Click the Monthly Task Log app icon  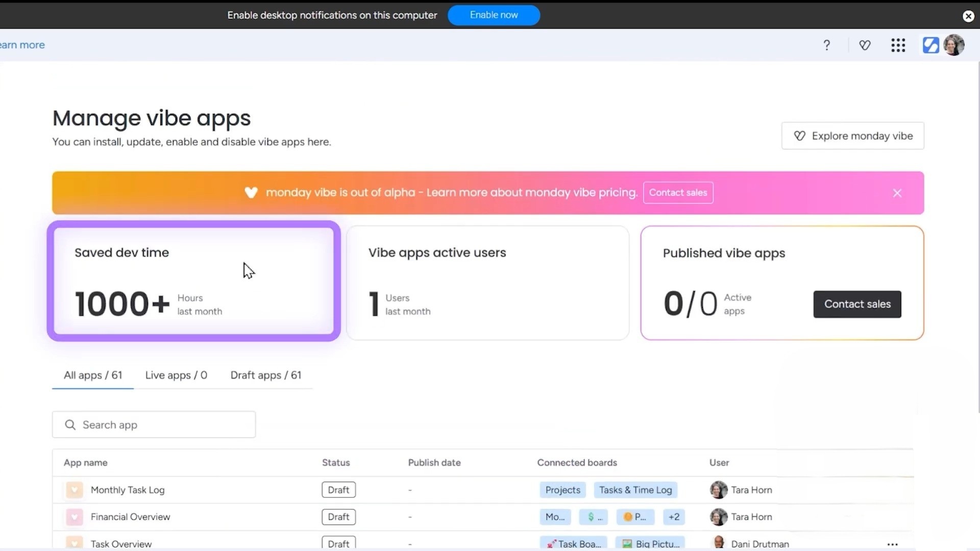[x=74, y=489]
